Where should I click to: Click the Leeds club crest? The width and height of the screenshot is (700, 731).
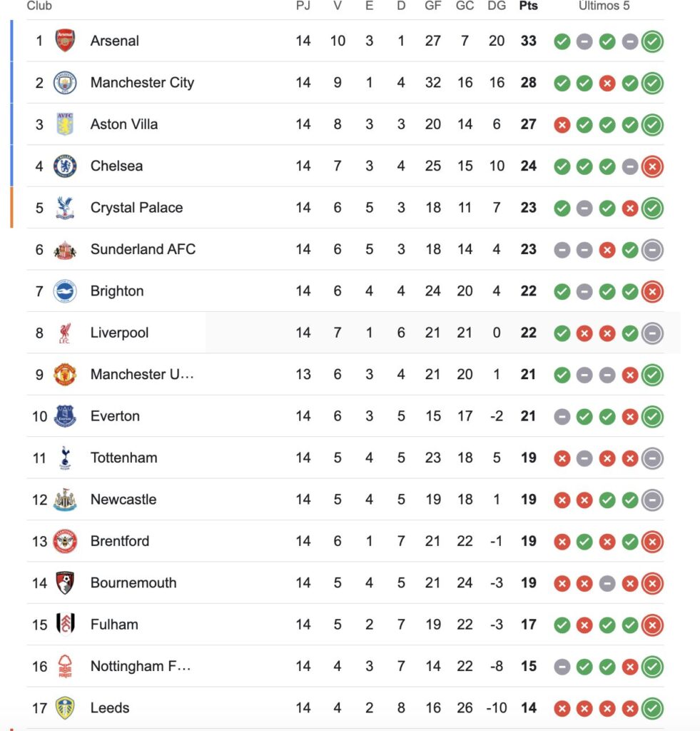click(x=65, y=708)
